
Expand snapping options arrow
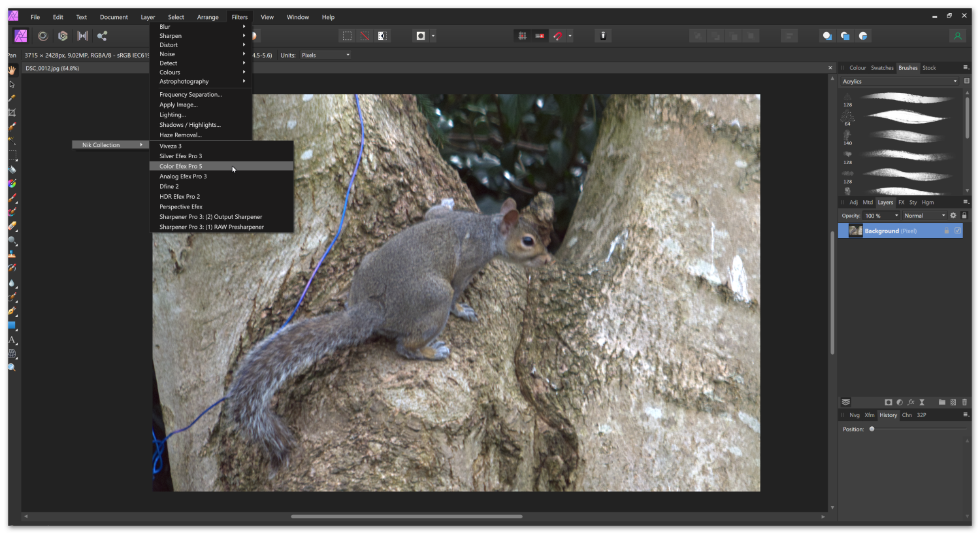point(570,36)
